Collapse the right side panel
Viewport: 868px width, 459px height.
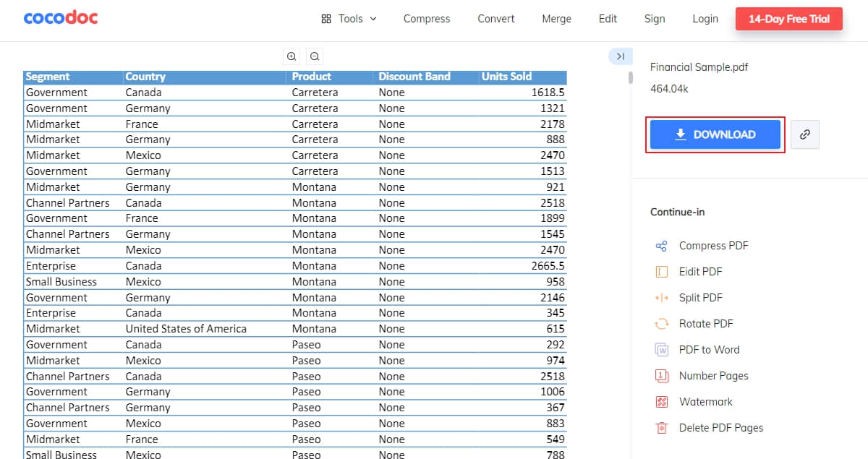click(620, 56)
